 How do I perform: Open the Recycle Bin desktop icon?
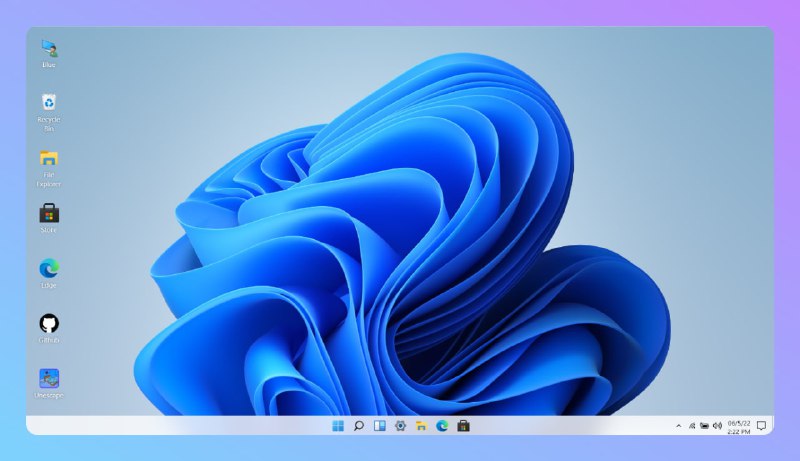click(x=49, y=112)
